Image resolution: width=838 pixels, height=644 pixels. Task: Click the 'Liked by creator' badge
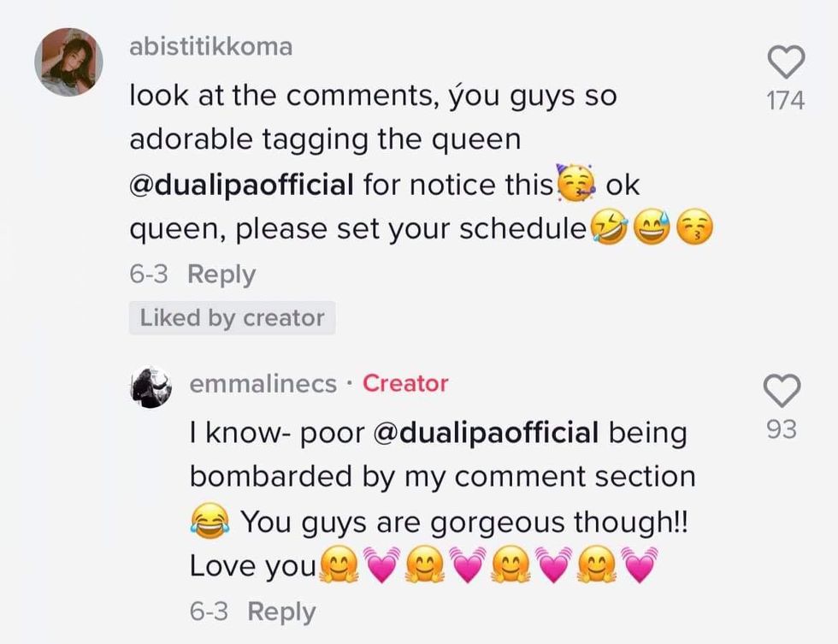pyautogui.click(x=232, y=318)
